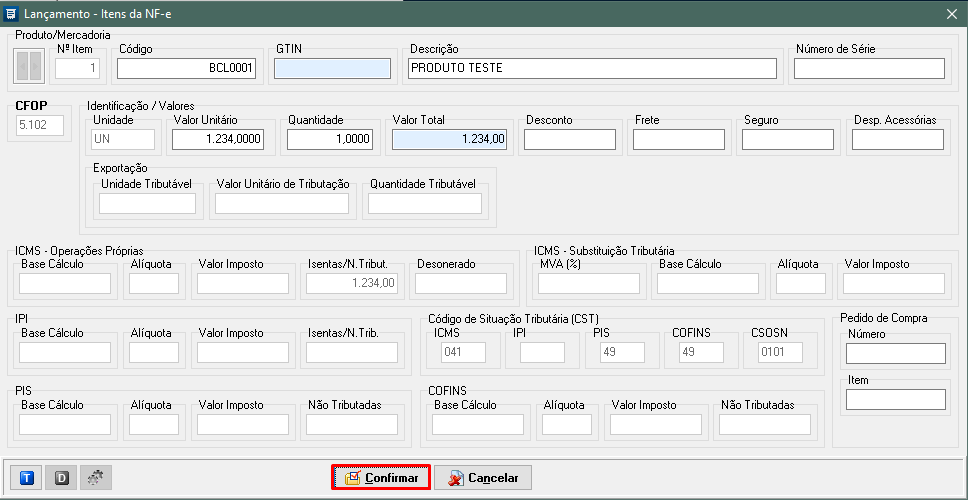Click the Valor Unitário field
The width and height of the screenshot is (968, 500).
point(218,140)
